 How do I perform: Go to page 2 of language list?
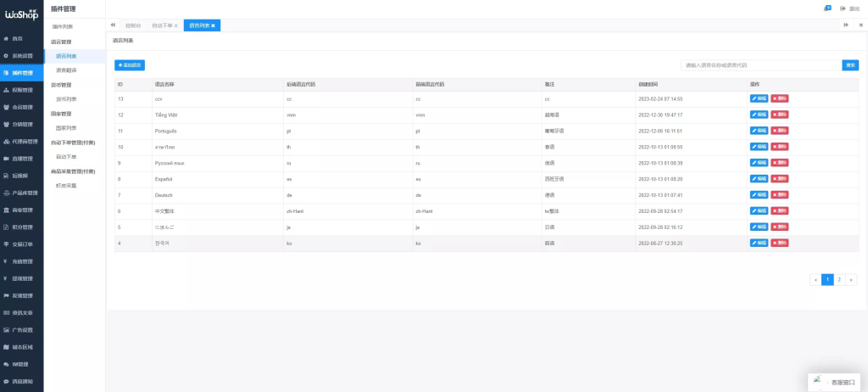[x=839, y=280]
